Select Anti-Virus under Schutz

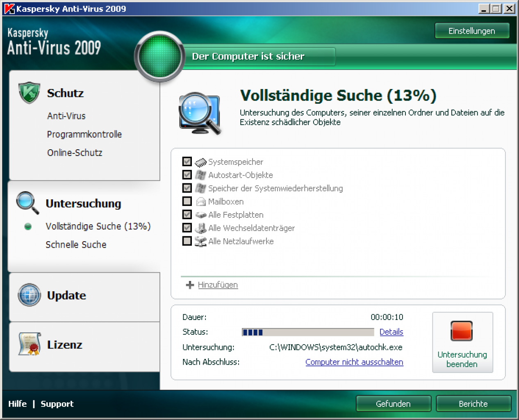point(66,116)
